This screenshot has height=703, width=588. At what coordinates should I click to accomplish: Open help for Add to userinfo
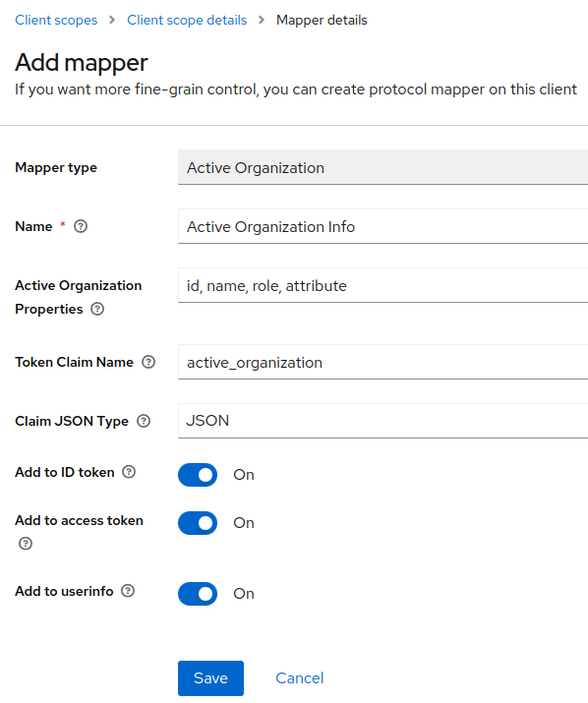click(x=128, y=591)
